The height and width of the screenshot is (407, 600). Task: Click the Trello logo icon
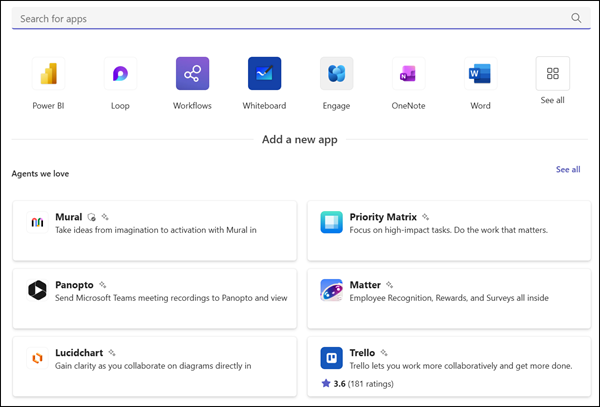click(x=331, y=358)
